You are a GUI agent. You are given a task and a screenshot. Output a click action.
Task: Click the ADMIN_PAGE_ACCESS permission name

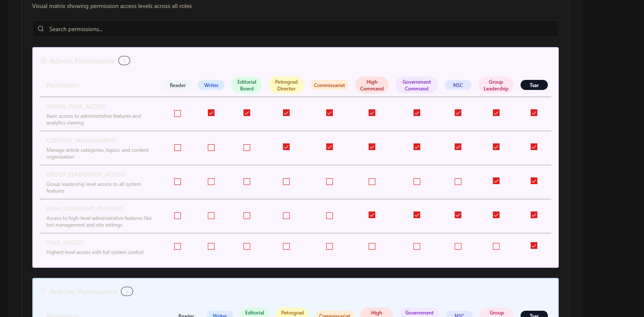(76, 107)
